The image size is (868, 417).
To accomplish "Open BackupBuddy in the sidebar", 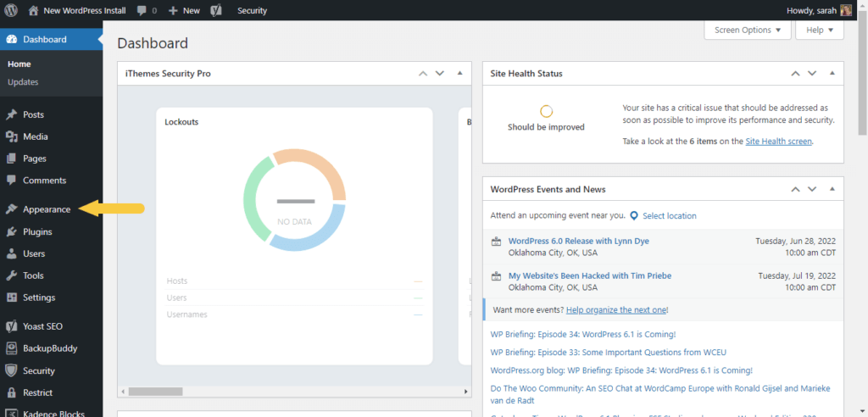I will (x=50, y=348).
